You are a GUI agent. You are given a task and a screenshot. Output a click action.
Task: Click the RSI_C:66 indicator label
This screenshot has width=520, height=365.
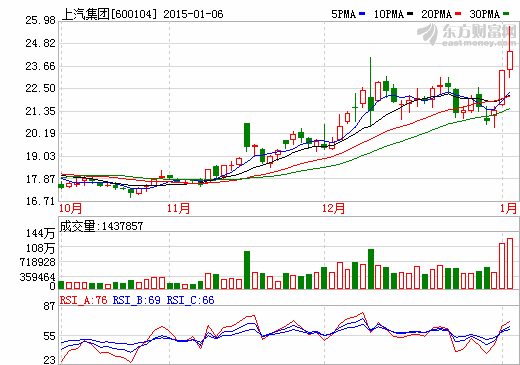coord(190,300)
